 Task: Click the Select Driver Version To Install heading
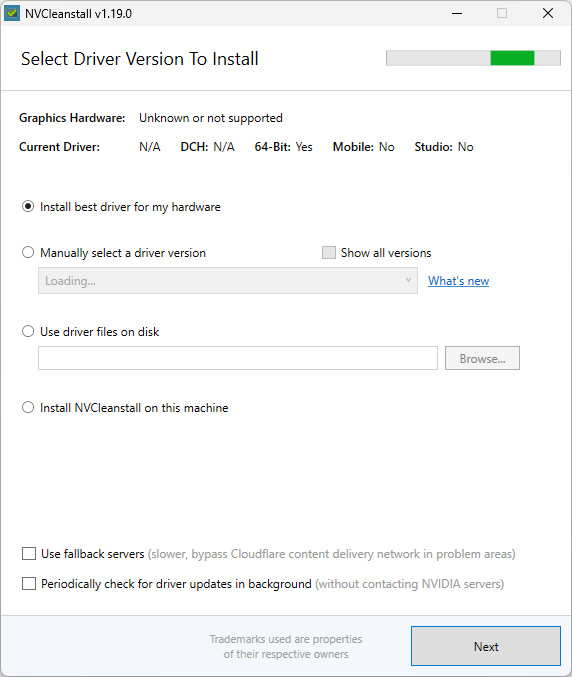coord(140,59)
